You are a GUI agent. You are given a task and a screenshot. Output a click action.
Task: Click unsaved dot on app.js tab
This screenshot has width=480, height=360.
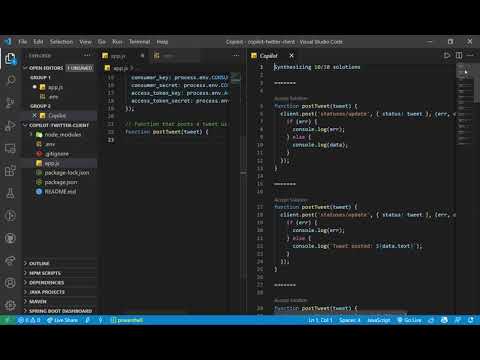[x=142, y=56]
